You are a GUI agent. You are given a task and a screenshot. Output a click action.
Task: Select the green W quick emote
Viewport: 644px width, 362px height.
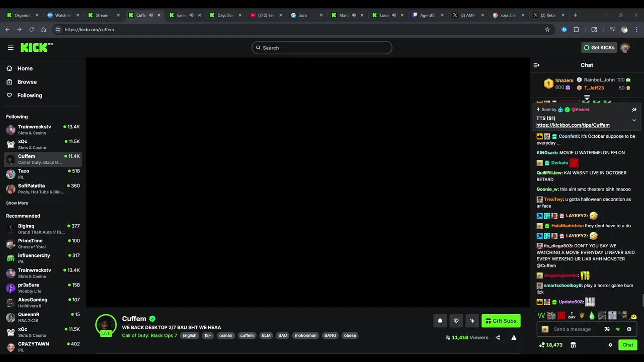point(541,316)
